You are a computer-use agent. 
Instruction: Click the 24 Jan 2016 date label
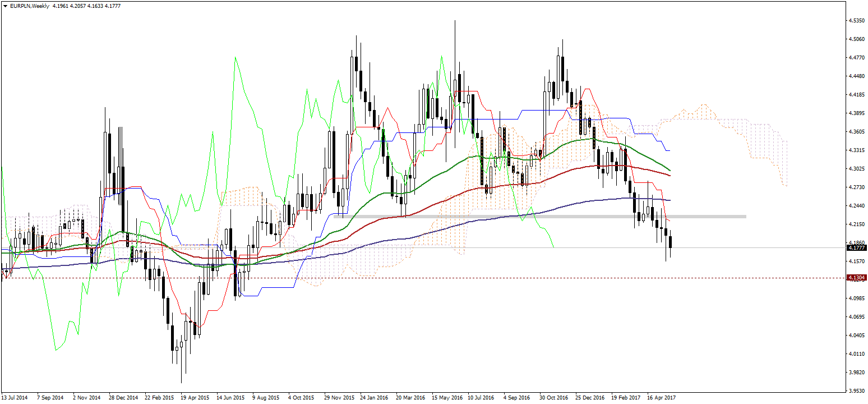375,397
